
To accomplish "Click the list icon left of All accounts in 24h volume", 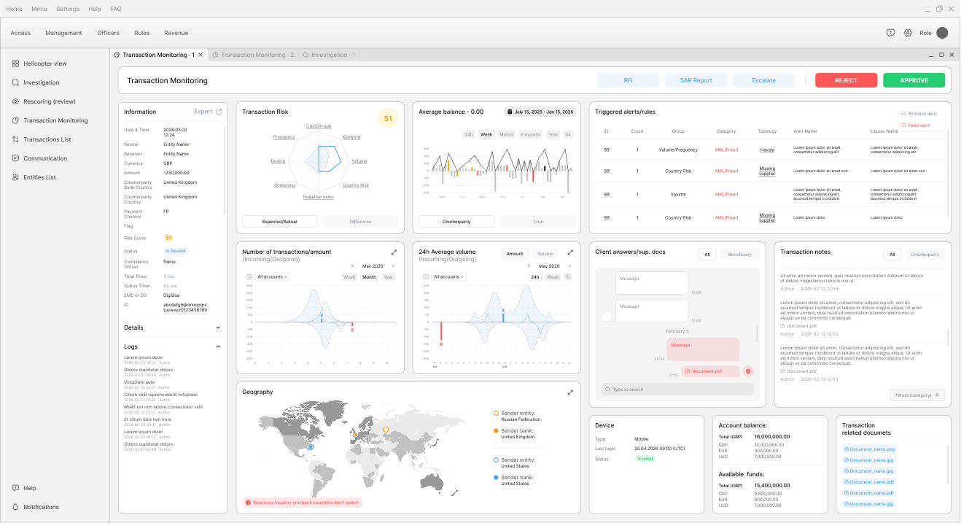I will point(426,277).
